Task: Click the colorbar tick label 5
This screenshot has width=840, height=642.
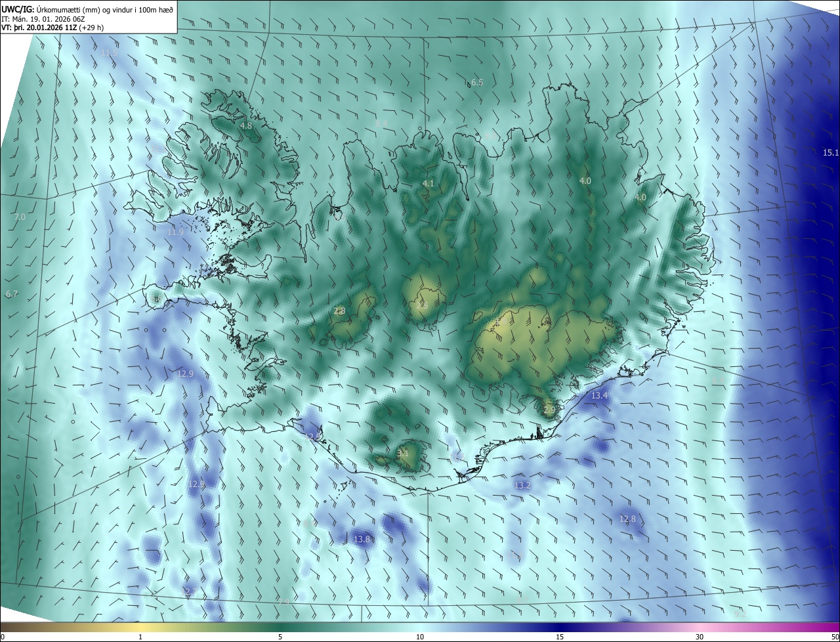Action: pyautogui.click(x=280, y=637)
